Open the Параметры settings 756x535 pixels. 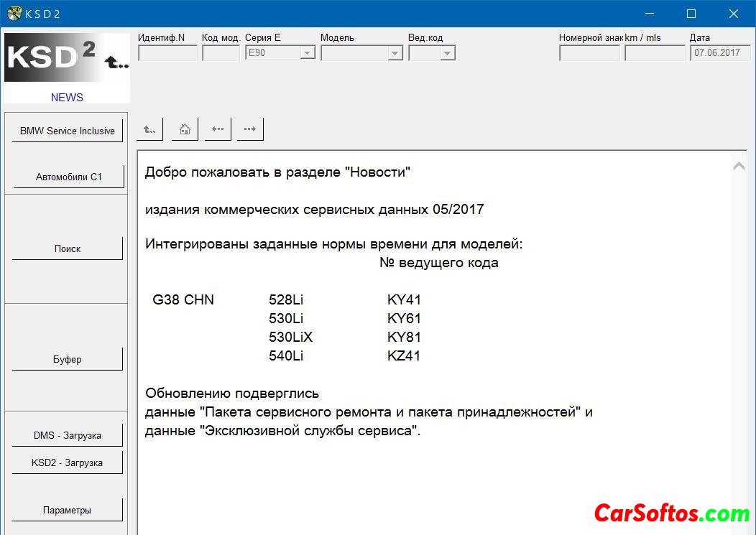pos(68,511)
